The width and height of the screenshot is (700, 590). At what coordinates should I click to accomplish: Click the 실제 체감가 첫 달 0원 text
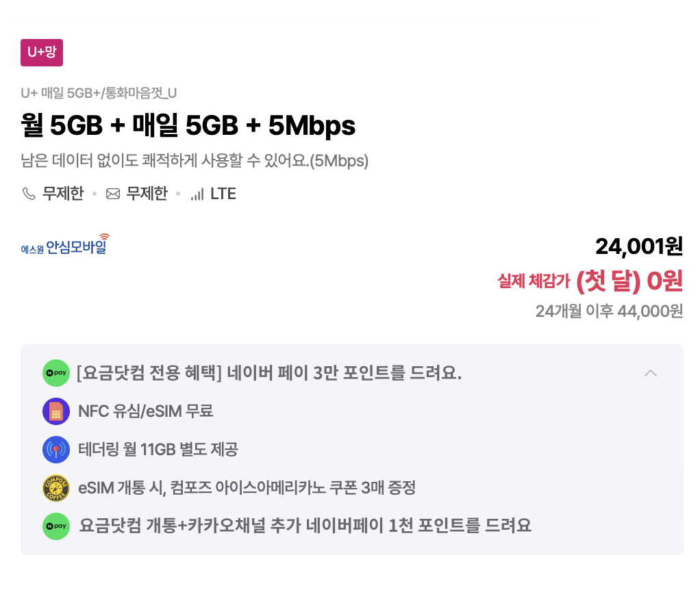coord(590,281)
